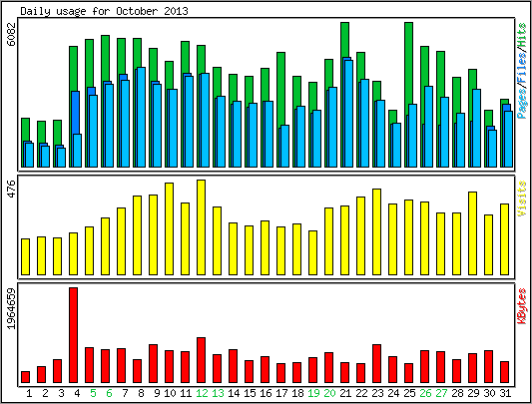Click the green weekend label 19
The width and height of the screenshot is (532, 404).
pos(313,393)
